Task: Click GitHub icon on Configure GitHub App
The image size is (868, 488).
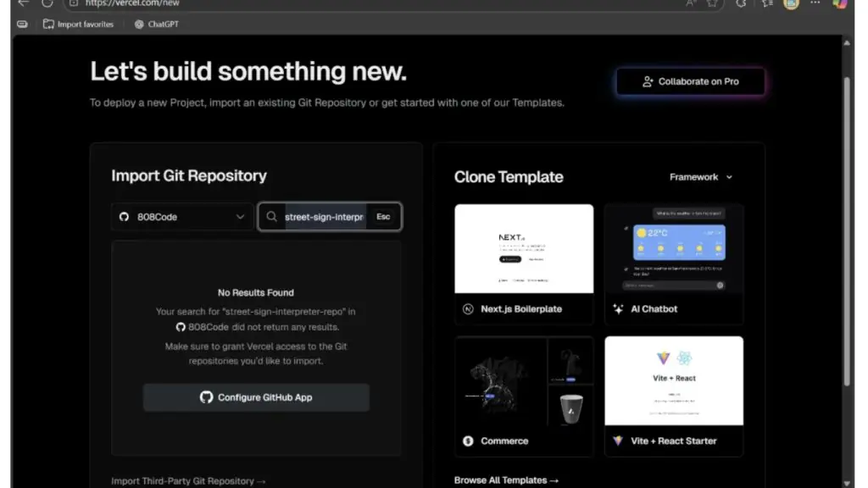Action: tap(207, 397)
